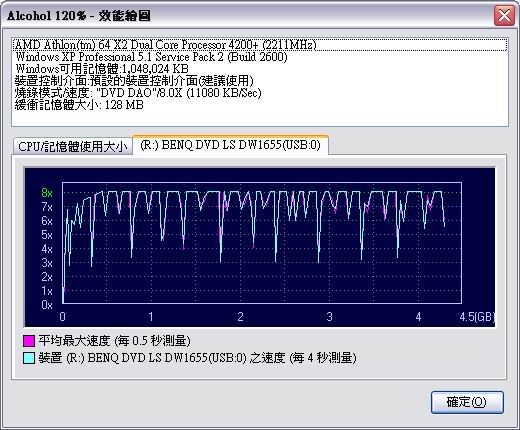Image resolution: width=520 pixels, height=430 pixels.
Task: Select the Windows XP Professional info line
Action: 151,57
